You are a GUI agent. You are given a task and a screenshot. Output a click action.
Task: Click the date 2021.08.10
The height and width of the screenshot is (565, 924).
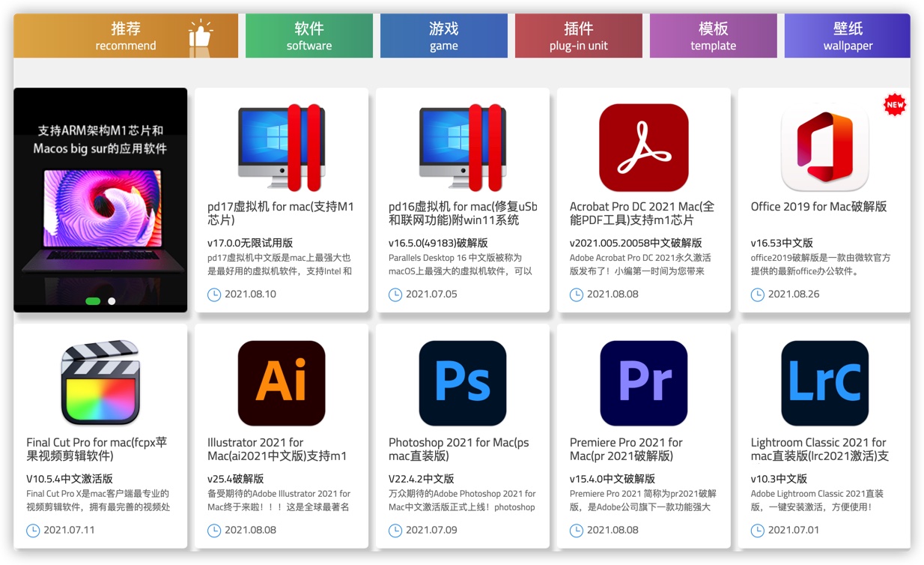click(x=250, y=294)
